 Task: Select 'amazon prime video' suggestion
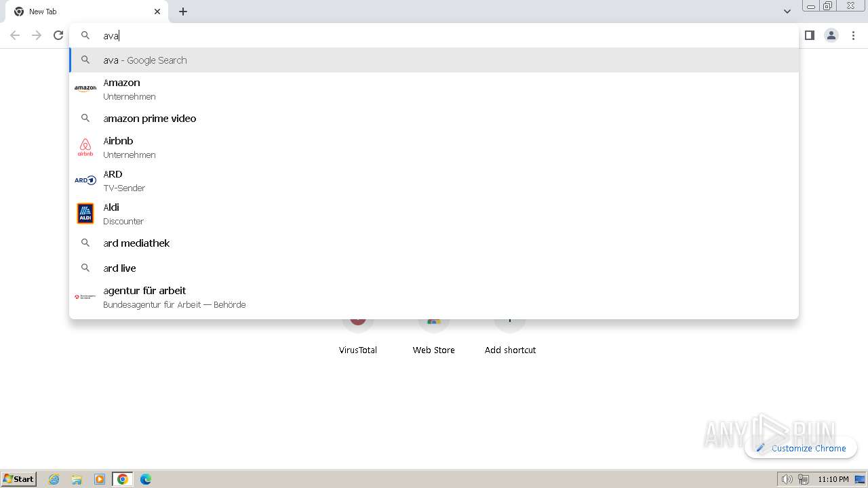pos(434,118)
